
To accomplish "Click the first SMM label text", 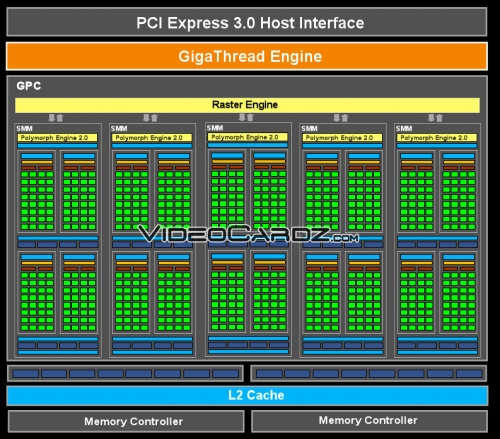I will pyautogui.click(x=24, y=129).
